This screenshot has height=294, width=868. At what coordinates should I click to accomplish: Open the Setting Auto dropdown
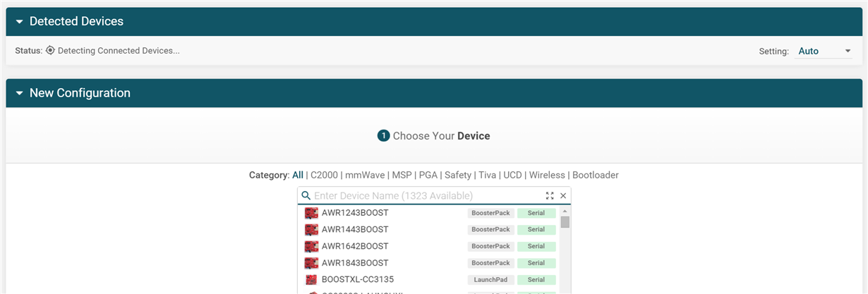pos(824,51)
